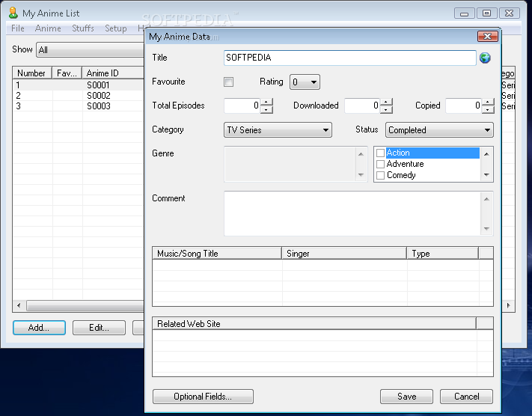Viewport: 532px width, 416px height.
Task: Tick the Favourite checkbox
Action: click(228, 82)
